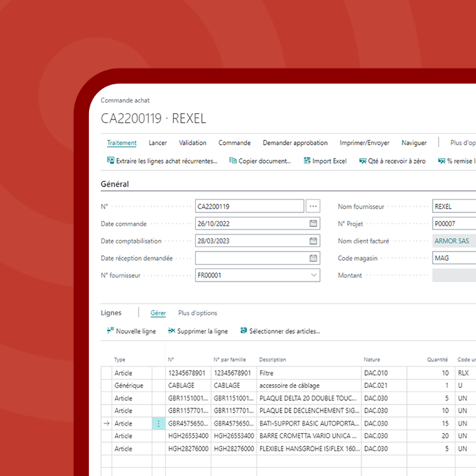Image resolution: width=476 pixels, height=476 pixels.
Task: Click the Copier document icon
Action: click(x=233, y=161)
